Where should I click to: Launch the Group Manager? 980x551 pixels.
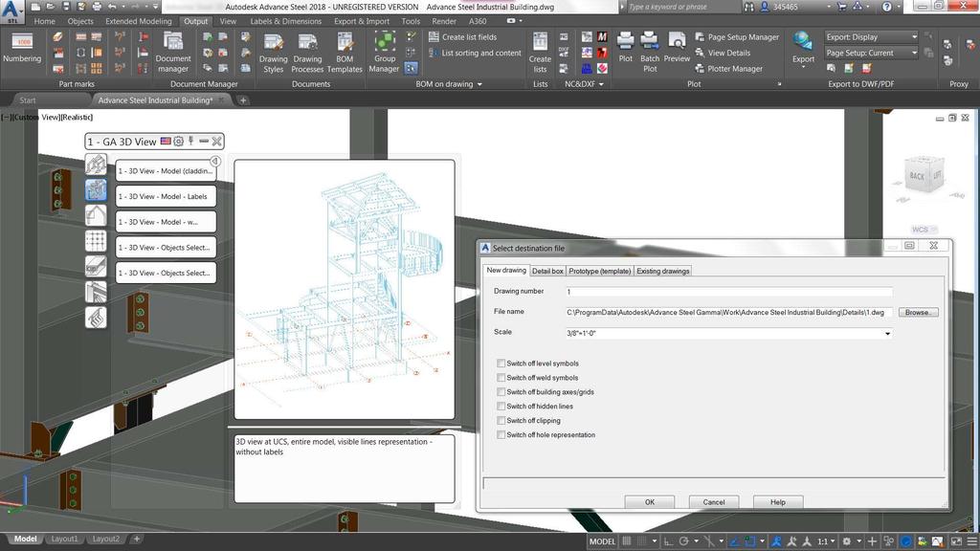[384, 53]
